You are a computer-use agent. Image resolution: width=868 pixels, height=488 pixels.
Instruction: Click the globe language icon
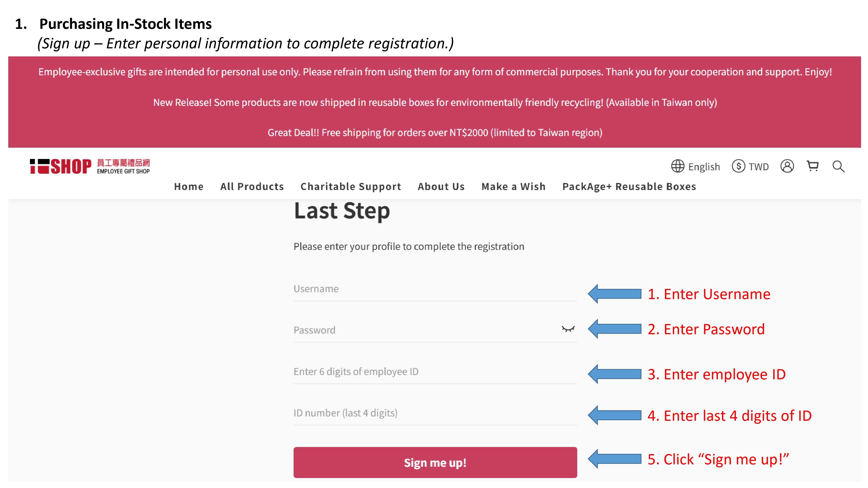(x=677, y=166)
